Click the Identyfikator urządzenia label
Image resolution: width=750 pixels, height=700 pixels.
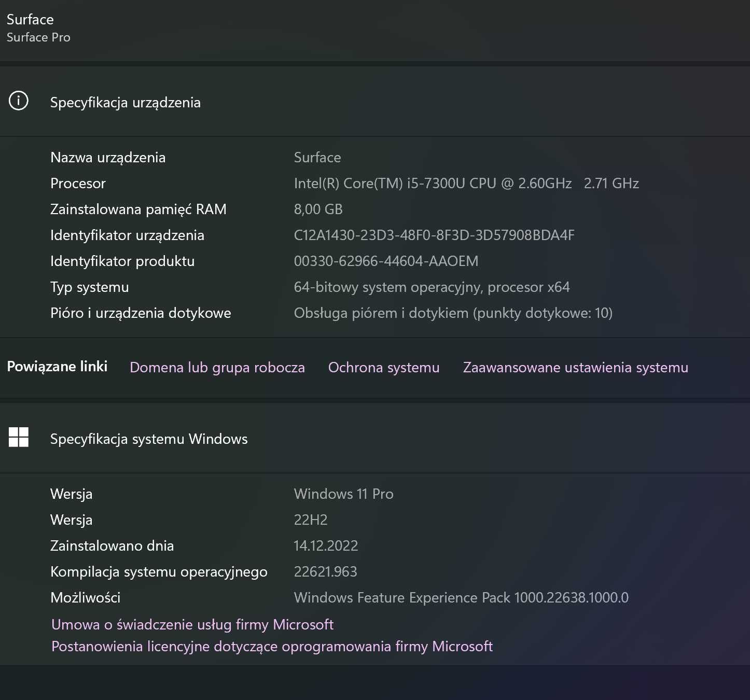[x=127, y=235]
